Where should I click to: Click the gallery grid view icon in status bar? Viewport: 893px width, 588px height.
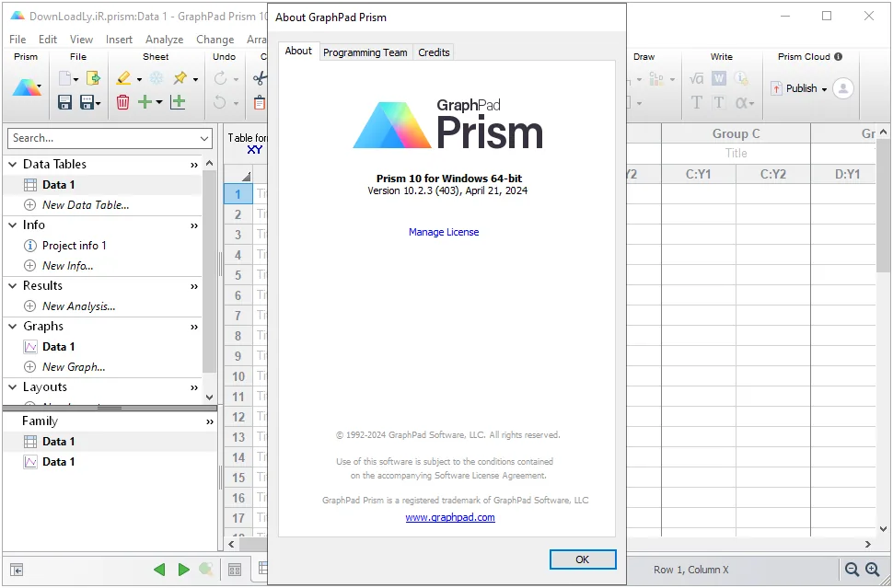[x=235, y=570]
